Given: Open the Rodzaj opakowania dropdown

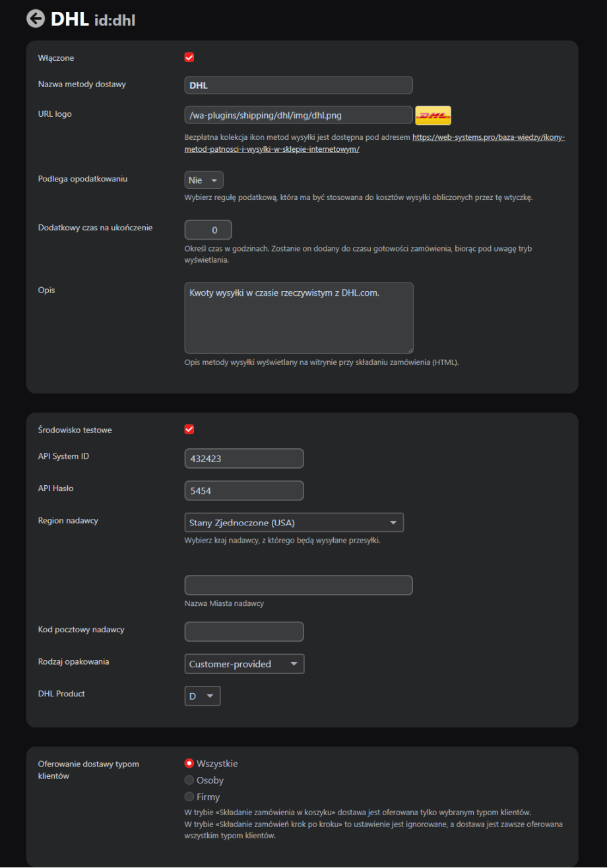Looking at the screenshot, I should [244, 664].
